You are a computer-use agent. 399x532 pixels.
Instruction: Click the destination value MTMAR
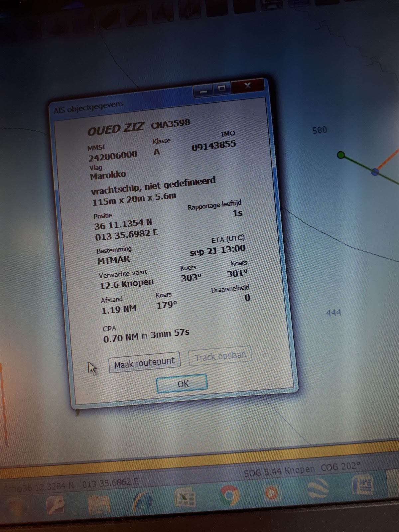point(114,260)
